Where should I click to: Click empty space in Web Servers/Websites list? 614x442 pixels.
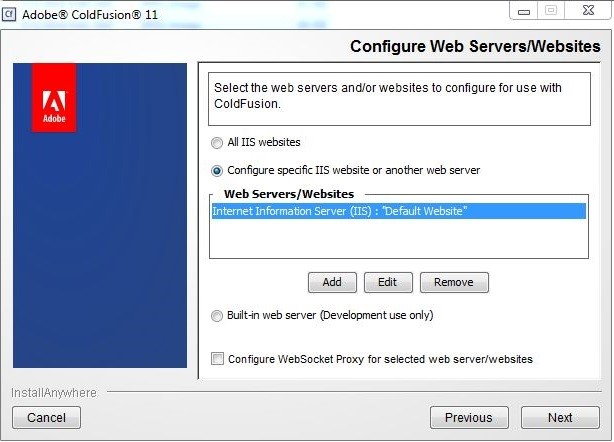pyautogui.click(x=399, y=238)
